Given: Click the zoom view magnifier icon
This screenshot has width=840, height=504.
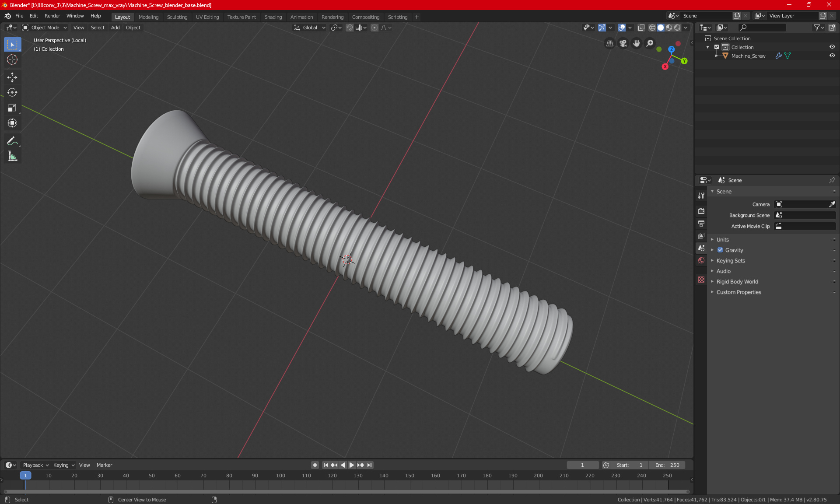Looking at the screenshot, I should click(650, 43).
